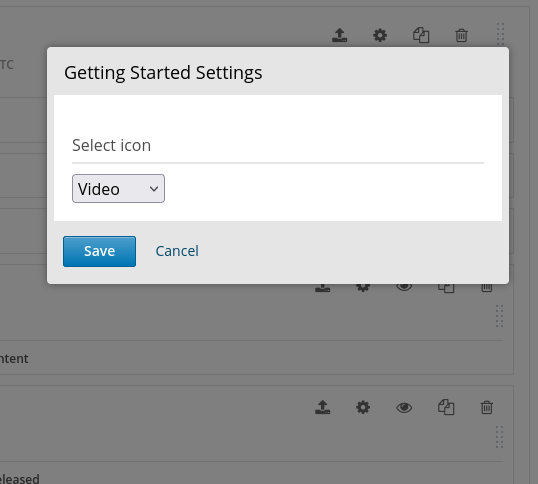Toggle the eye visibility icon in bottom section
Screen dimensions: 538x484
[404, 408]
